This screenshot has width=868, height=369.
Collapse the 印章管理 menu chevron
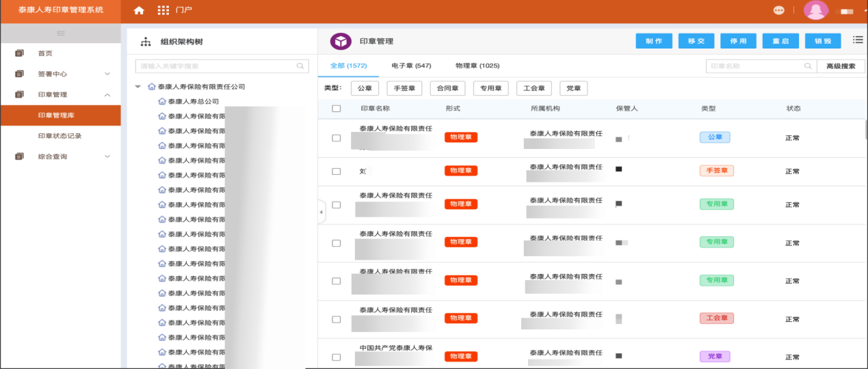(107, 94)
